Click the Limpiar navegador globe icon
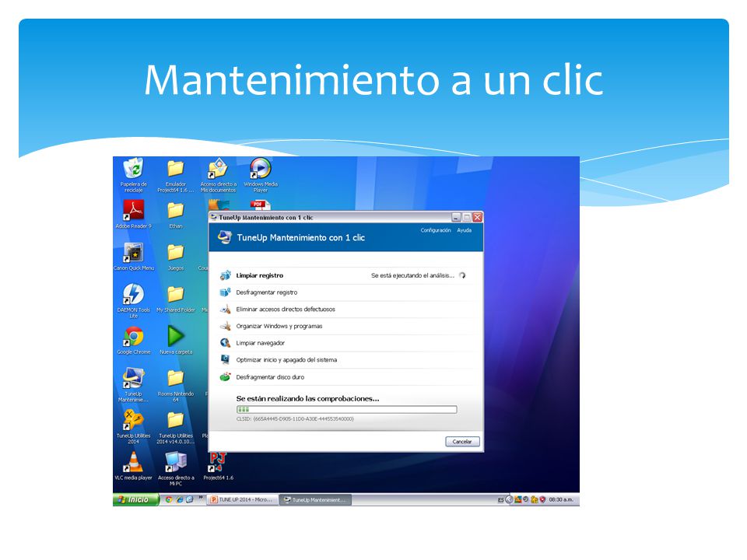 226,343
